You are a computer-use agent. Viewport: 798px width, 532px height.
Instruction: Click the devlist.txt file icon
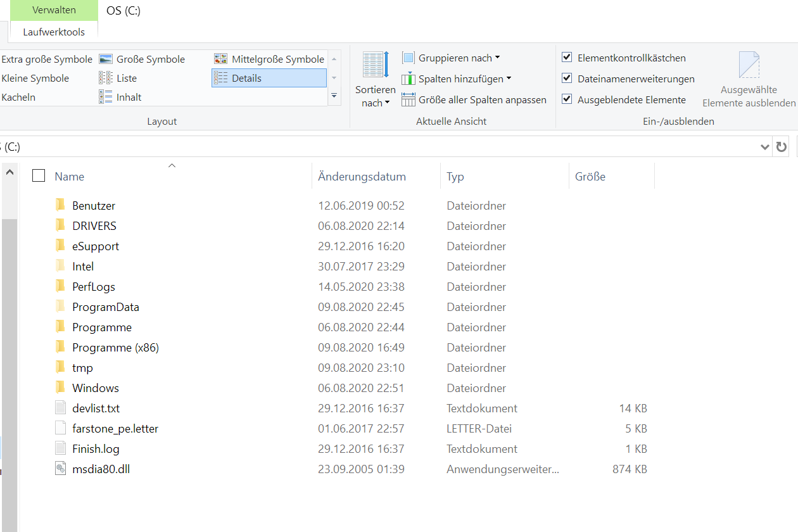pos(60,408)
